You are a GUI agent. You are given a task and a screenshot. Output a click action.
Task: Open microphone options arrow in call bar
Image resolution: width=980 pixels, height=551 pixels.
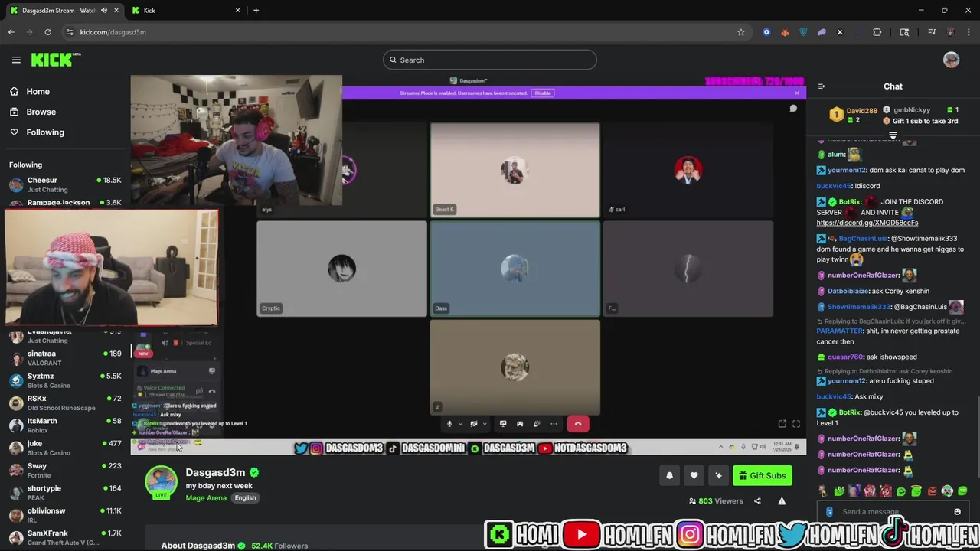(x=460, y=424)
